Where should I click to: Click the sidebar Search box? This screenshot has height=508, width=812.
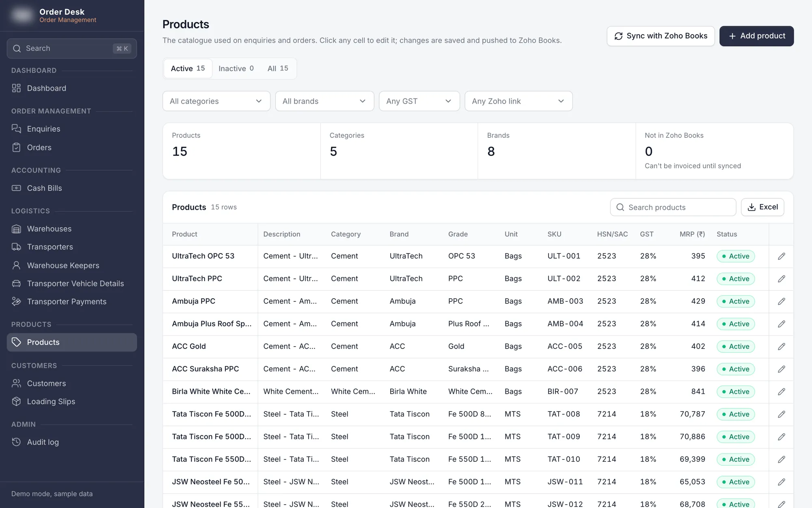point(72,48)
